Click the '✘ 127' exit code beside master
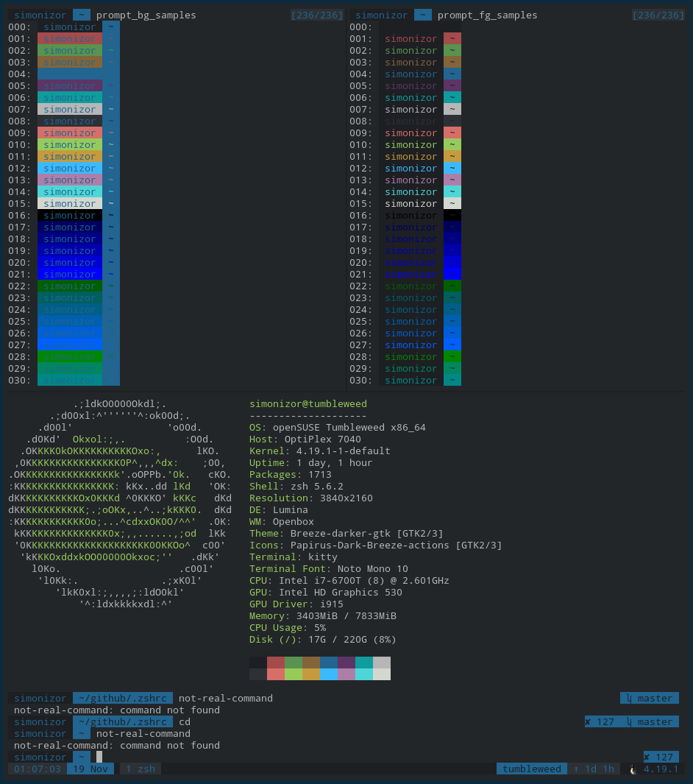Image resolution: width=693 pixels, height=784 pixels. [600, 722]
